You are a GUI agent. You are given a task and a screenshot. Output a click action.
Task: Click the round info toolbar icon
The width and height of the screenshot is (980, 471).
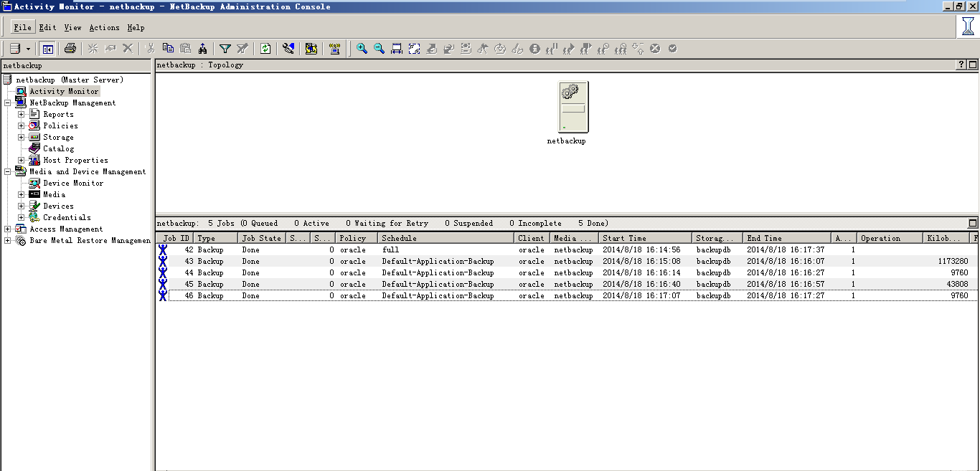coord(534,49)
